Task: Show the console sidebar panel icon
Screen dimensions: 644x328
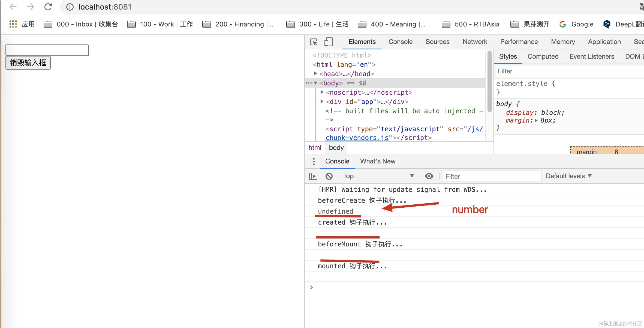Action: point(313,176)
